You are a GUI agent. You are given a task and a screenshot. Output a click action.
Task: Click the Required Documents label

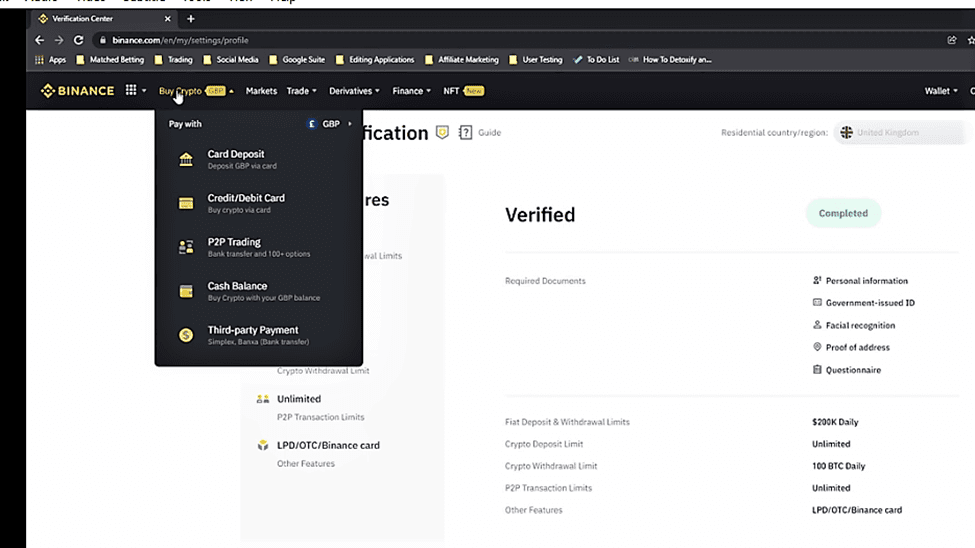[x=545, y=281]
